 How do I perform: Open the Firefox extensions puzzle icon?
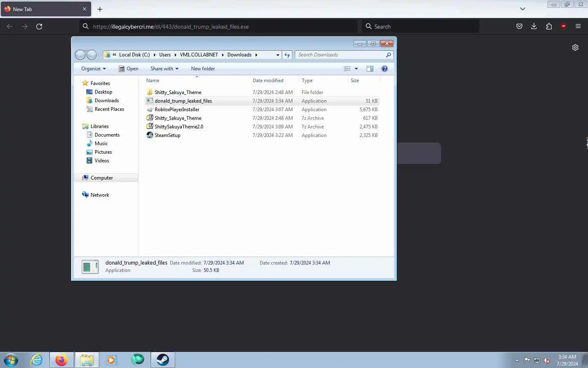549,27
